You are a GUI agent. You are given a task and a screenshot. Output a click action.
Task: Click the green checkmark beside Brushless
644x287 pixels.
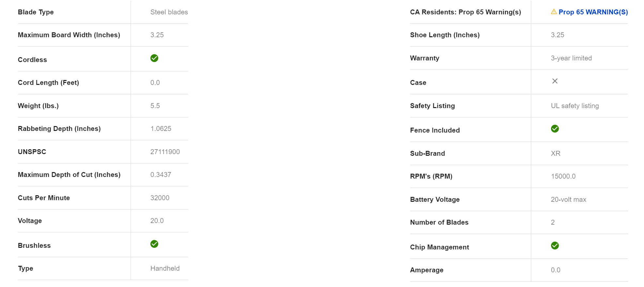154,244
